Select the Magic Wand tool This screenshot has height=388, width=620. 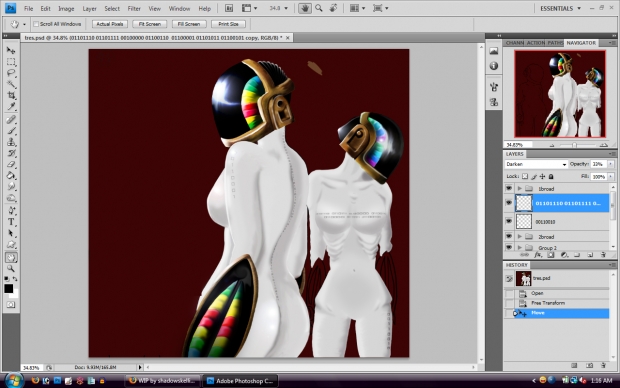[11, 84]
